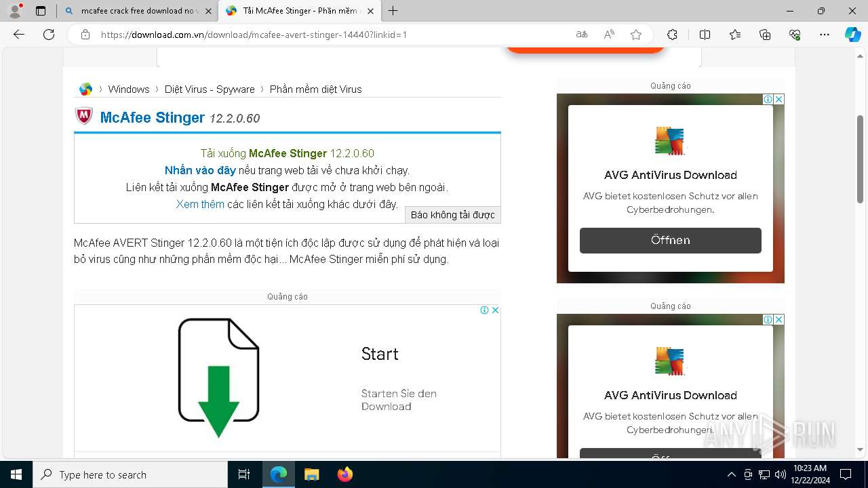
Task: Close the second AVG sidebar ad
Action: pyautogui.click(x=779, y=319)
